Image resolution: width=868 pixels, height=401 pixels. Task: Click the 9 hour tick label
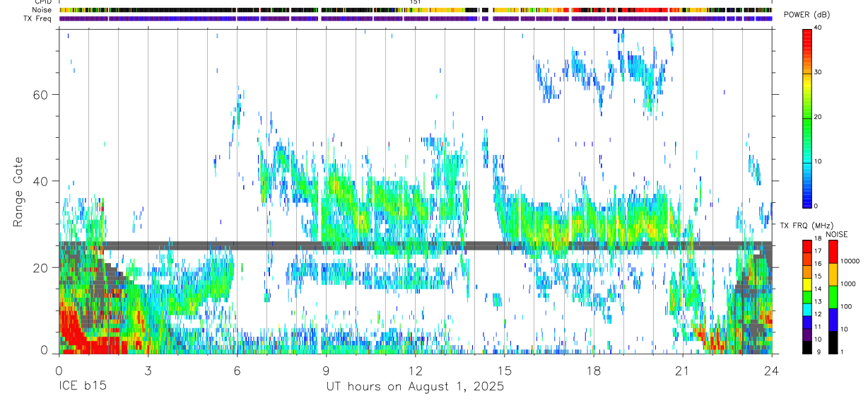[326, 371]
